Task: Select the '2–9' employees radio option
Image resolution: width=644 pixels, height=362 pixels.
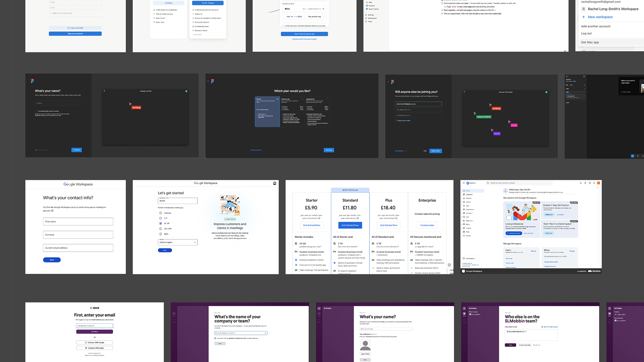Action: pos(161,218)
